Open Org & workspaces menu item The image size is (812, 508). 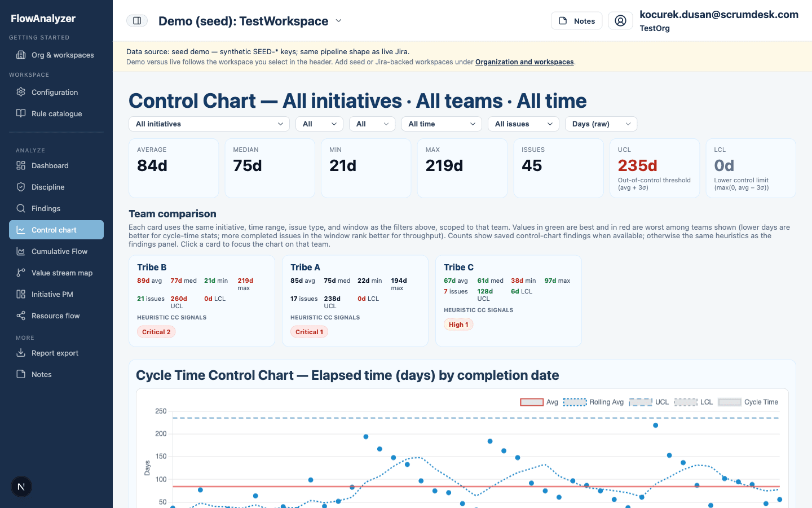56,55
